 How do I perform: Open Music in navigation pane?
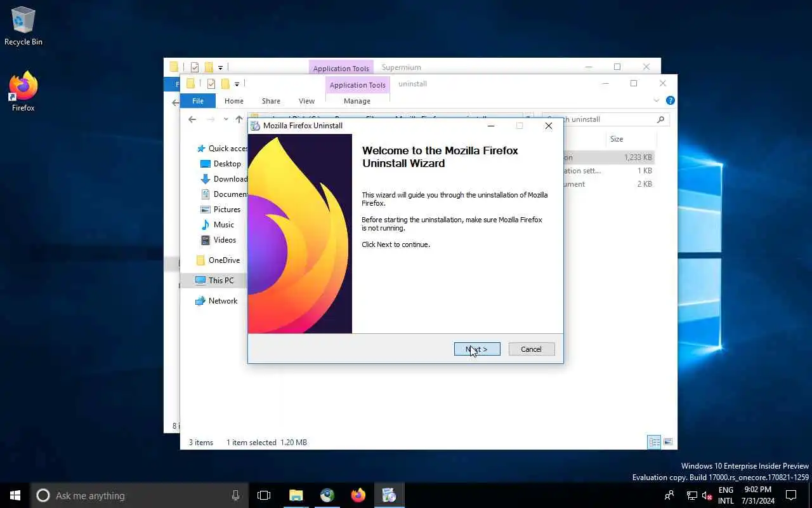pyautogui.click(x=218, y=225)
